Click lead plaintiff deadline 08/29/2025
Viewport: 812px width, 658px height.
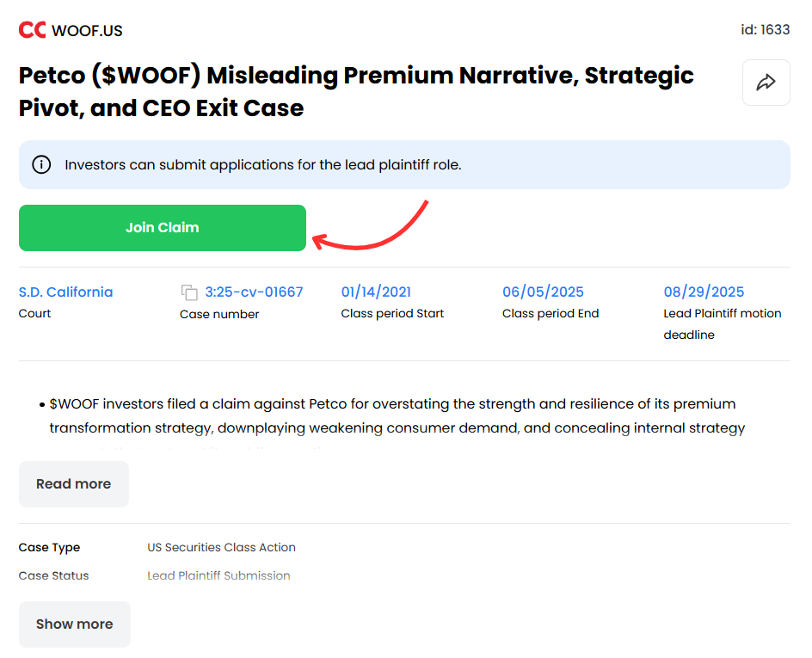[x=704, y=292]
